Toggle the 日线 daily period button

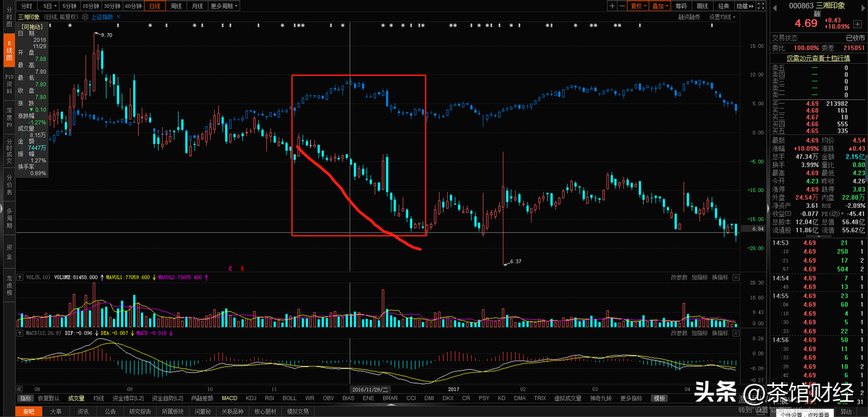[x=153, y=6]
